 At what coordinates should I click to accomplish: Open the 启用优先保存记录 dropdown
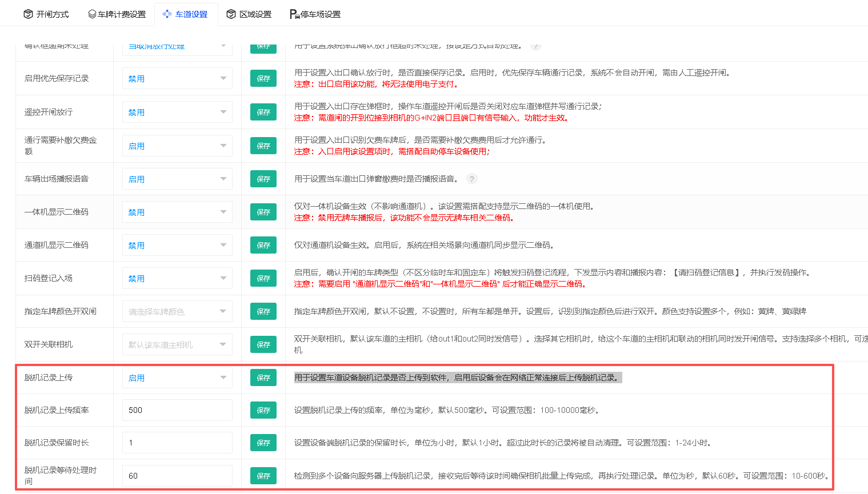(177, 79)
